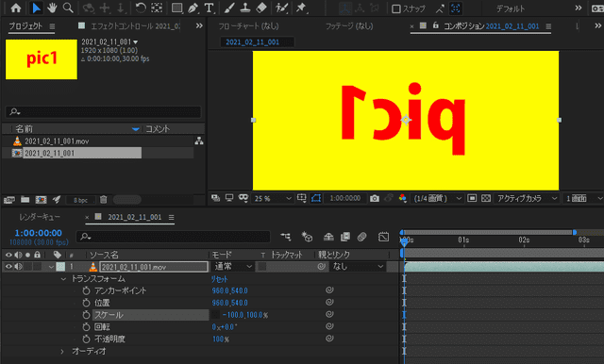
Task: Take a snapshot with the camera icon
Action: (374, 198)
